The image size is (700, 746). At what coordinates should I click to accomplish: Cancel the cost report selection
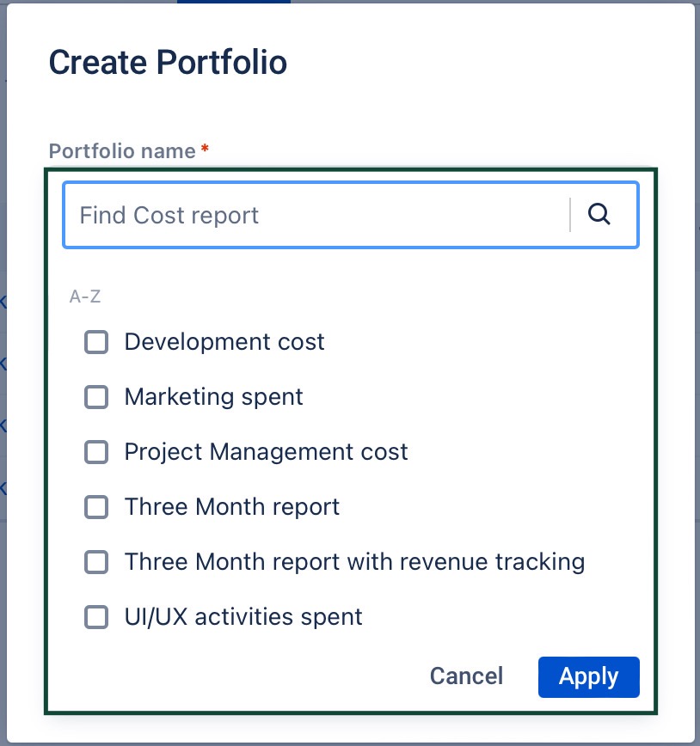[466, 676]
